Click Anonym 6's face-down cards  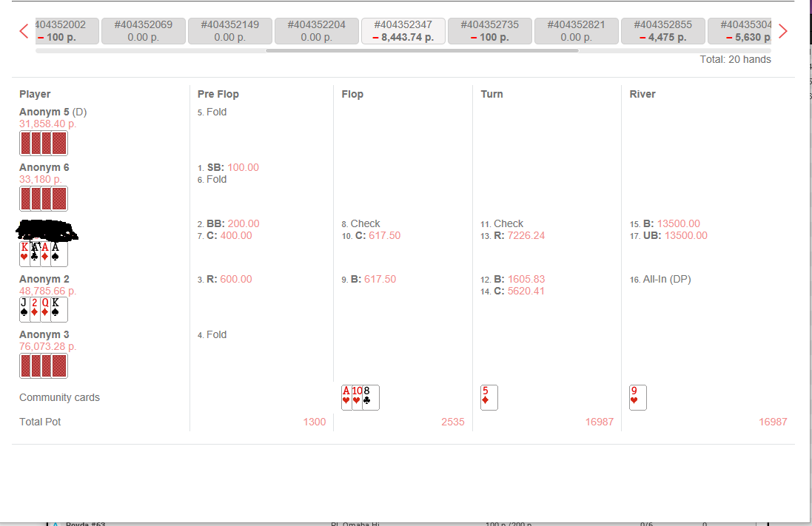(44, 199)
